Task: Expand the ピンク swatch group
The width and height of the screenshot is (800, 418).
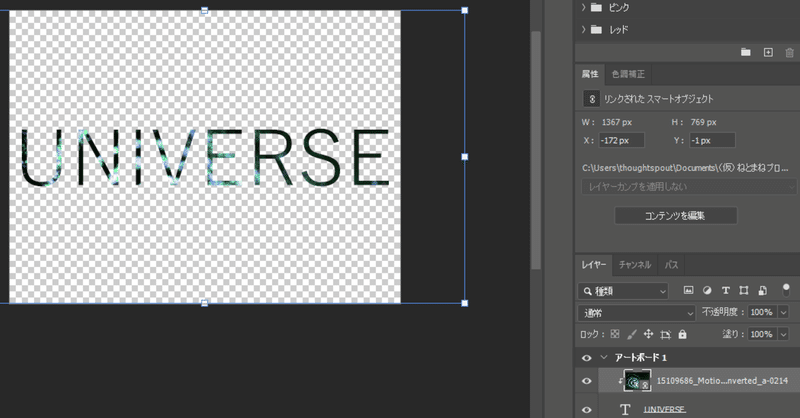Action: 583,7
